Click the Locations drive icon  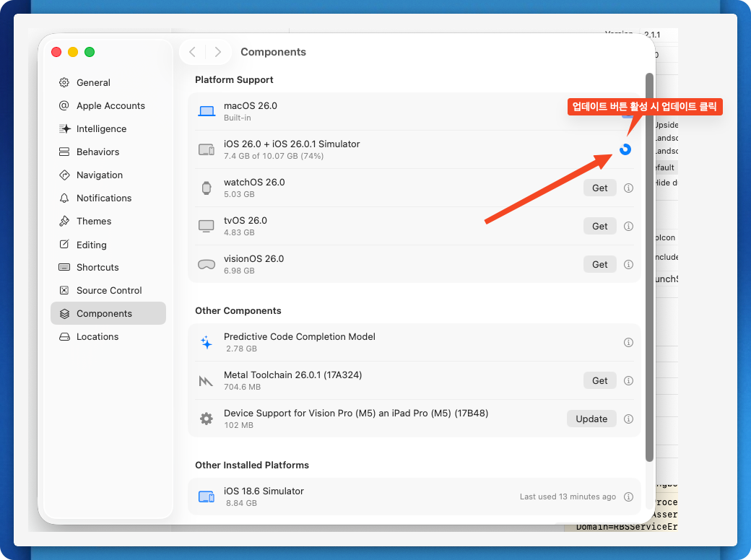(64, 336)
